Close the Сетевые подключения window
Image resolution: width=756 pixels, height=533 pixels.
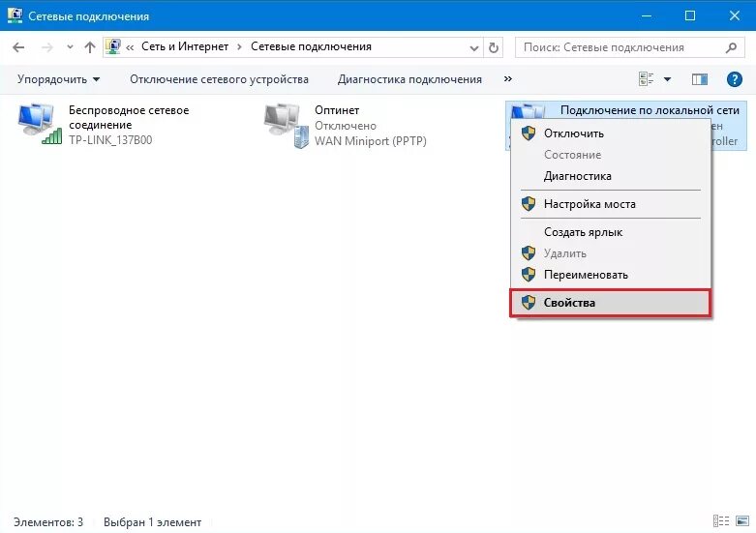[735, 15]
